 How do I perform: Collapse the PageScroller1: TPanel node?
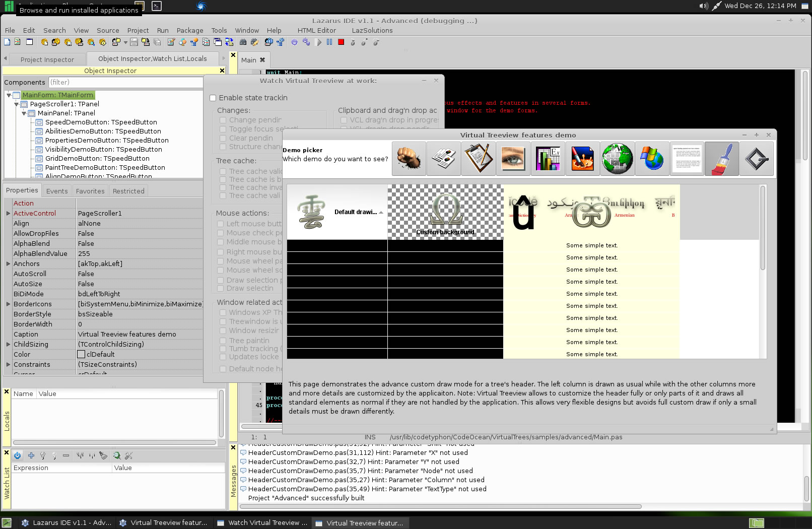coord(16,104)
